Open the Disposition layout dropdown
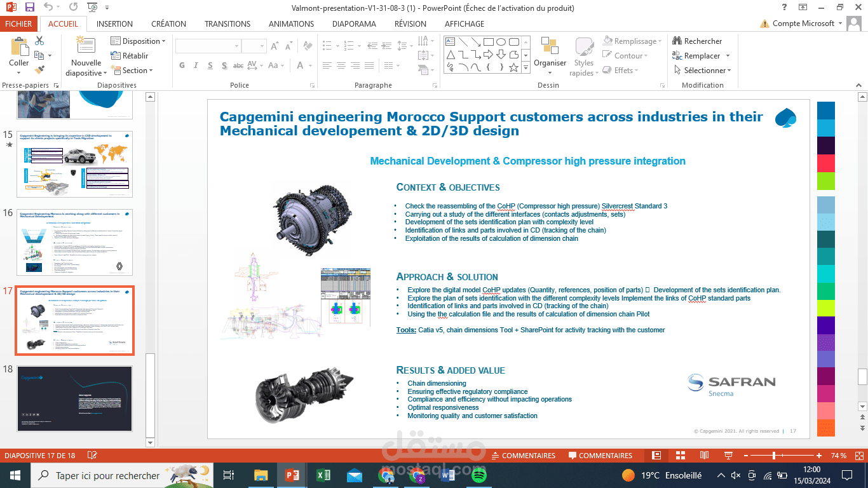The width and height of the screenshot is (868, 488). coord(138,41)
